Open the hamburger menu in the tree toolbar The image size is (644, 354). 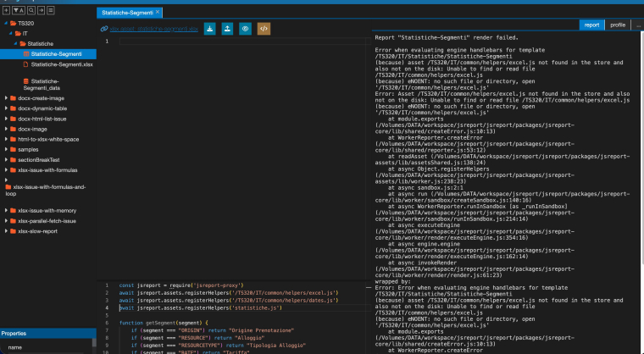point(51,10)
